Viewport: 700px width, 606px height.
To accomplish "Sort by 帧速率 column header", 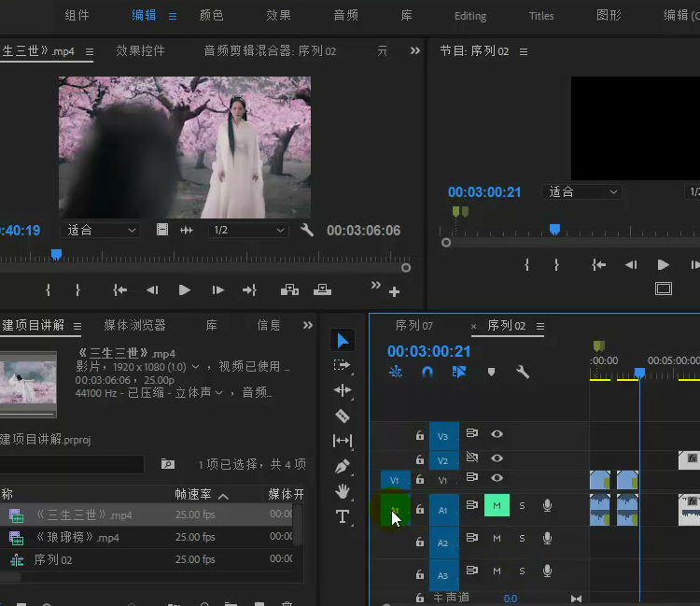I will coord(193,494).
